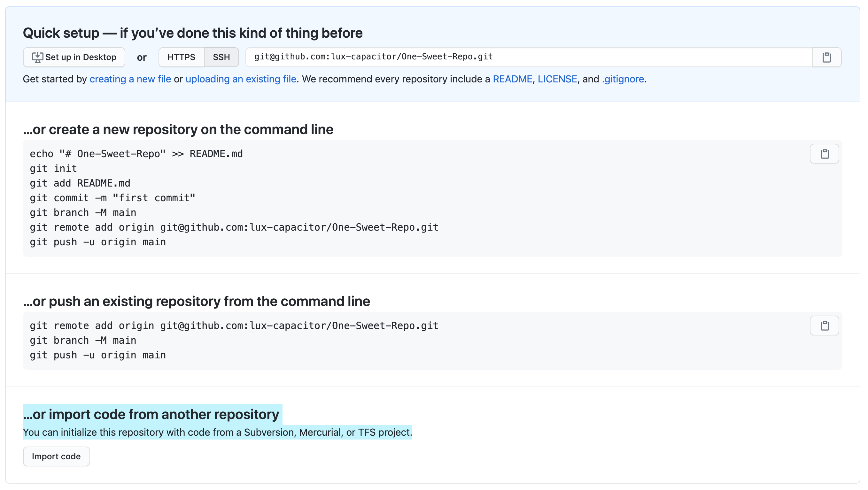Follow the uploading an existing file link

[241, 79]
